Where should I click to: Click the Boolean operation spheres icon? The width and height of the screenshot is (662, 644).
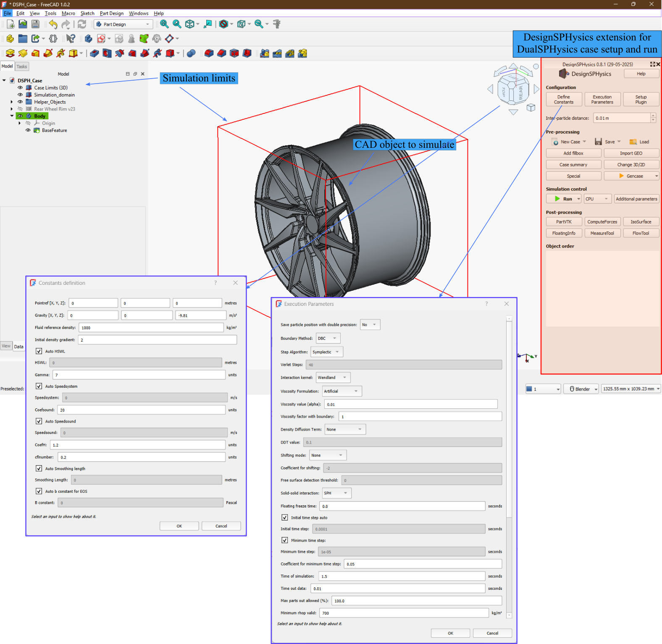[191, 53]
